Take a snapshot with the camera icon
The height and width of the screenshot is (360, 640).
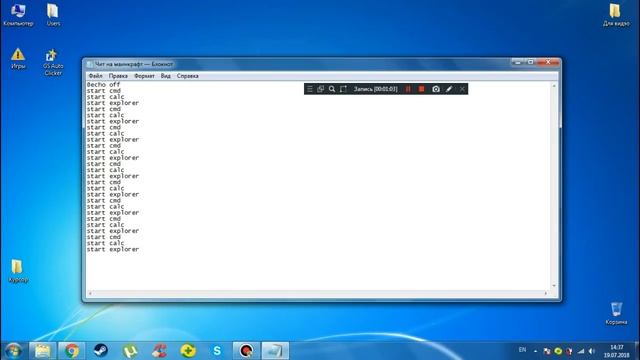point(436,89)
